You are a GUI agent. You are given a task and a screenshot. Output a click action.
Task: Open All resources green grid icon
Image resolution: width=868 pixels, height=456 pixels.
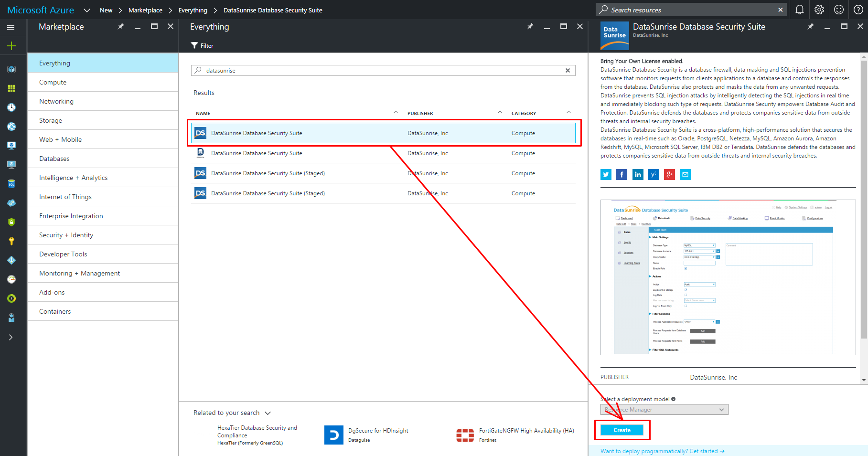coord(11,88)
